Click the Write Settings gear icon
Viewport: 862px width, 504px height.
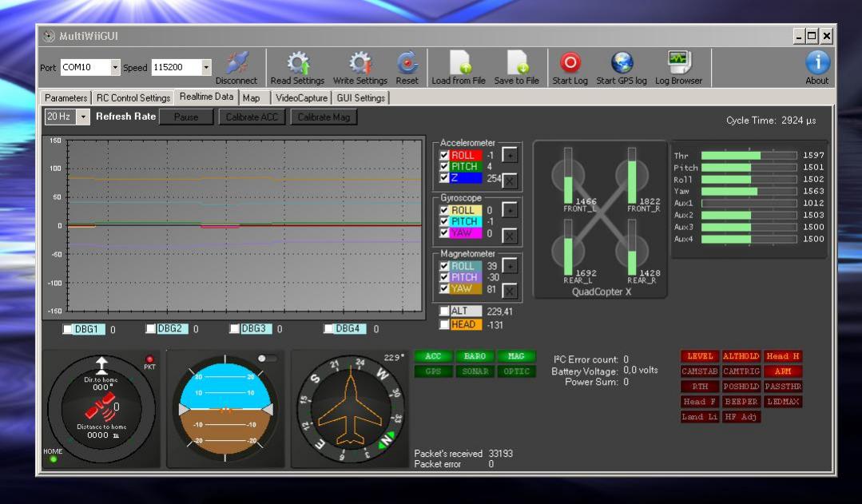[360, 62]
